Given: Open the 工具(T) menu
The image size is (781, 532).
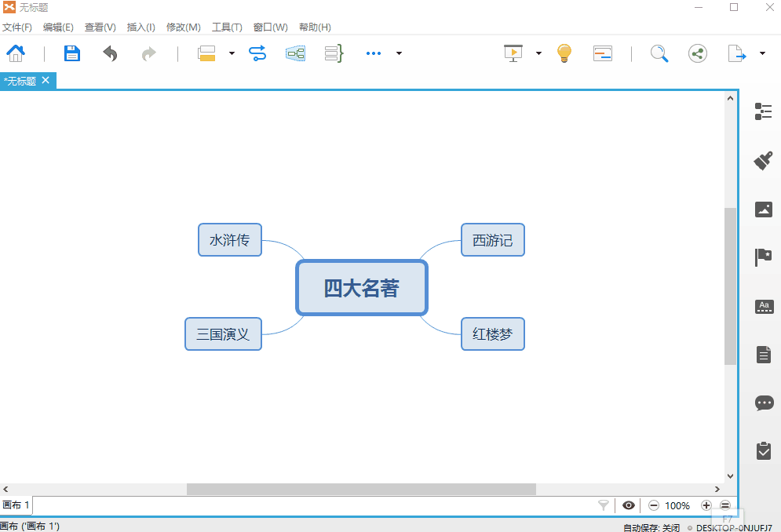Looking at the screenshot, I should pos(226,27).
